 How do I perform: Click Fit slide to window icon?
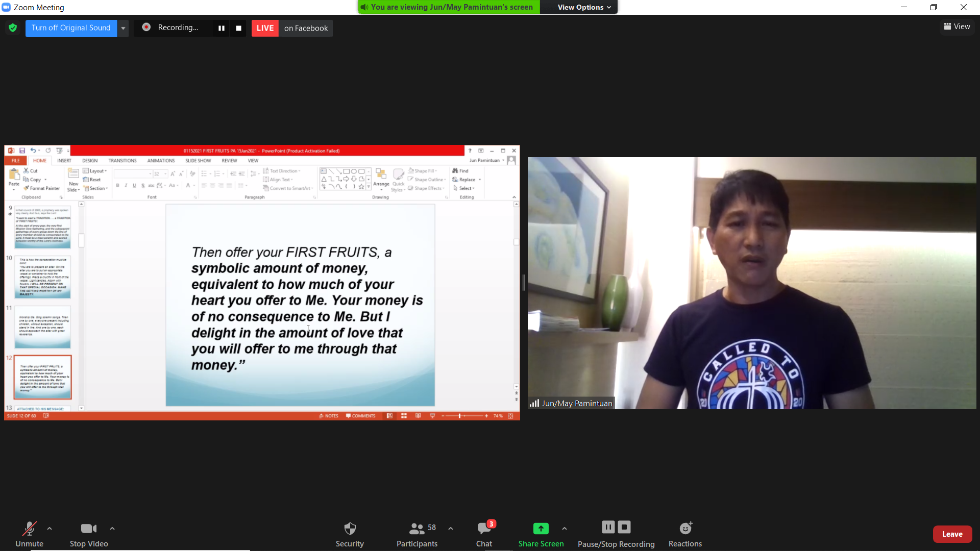510,416
